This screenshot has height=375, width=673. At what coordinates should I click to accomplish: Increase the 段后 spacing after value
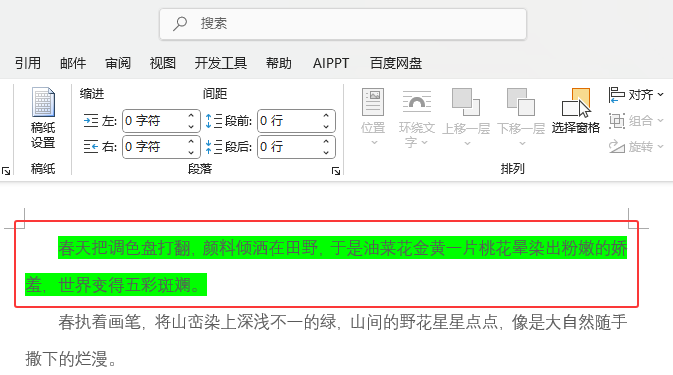coord(326,142)
